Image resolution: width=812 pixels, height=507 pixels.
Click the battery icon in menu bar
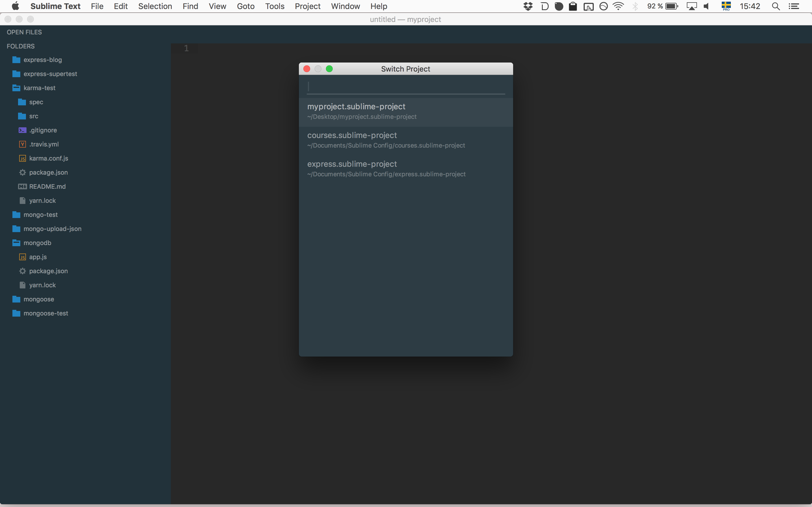pos(670,6)
